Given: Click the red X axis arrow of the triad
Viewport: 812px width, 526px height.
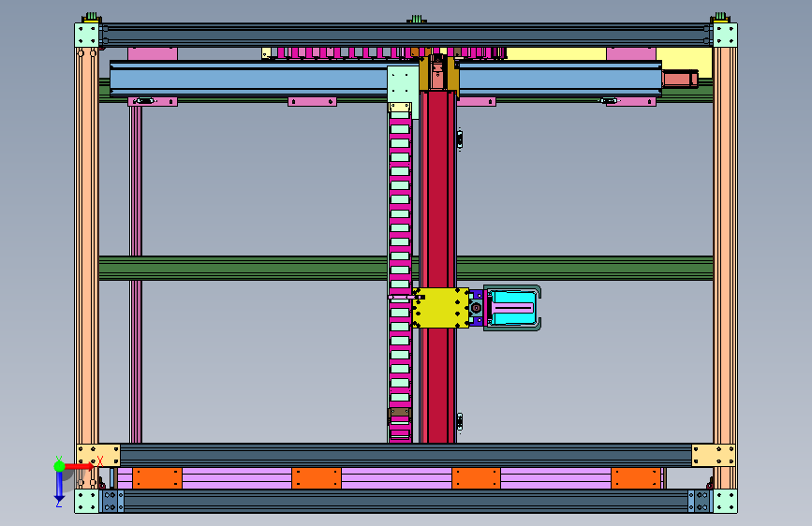Looking at the screenshot, I should 78,466.
